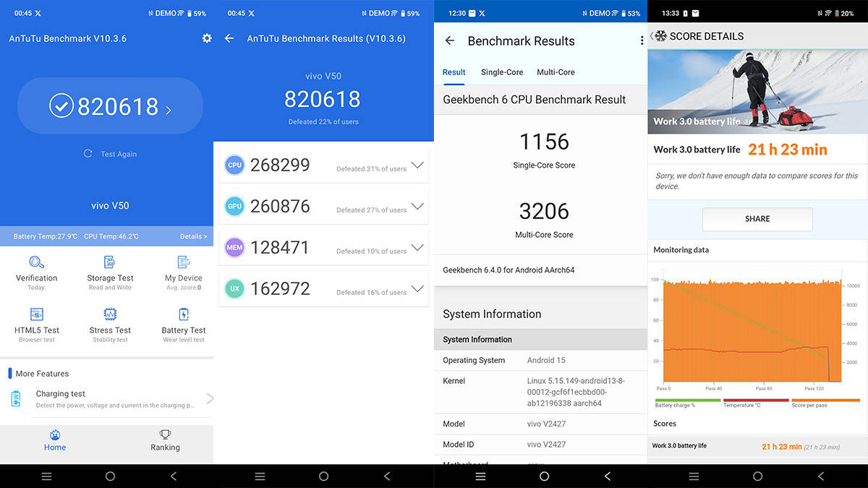868x488 pixels.
Task: Go back from Geekbench Benchmark Results
Action: point(450,41)
